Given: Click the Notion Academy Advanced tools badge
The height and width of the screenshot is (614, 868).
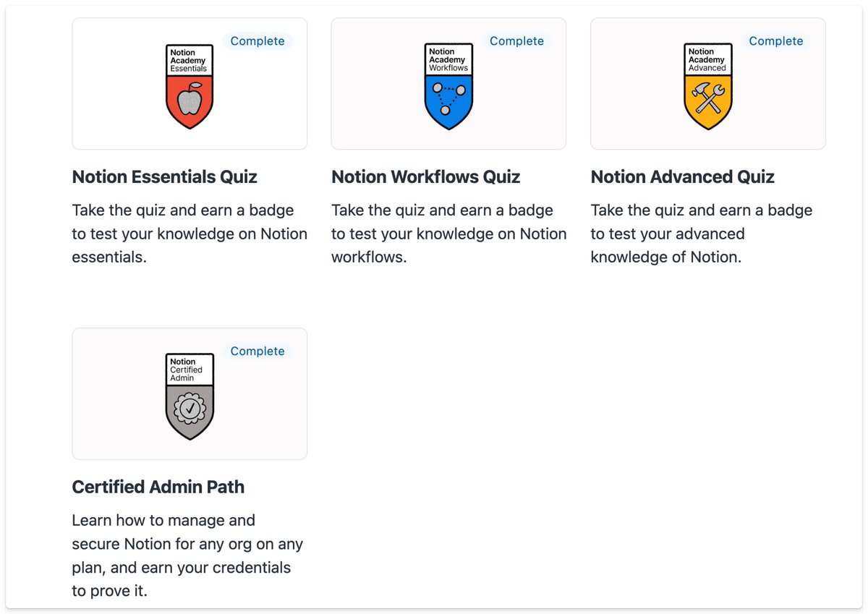Looking at the screenshot, I should 707,87.
